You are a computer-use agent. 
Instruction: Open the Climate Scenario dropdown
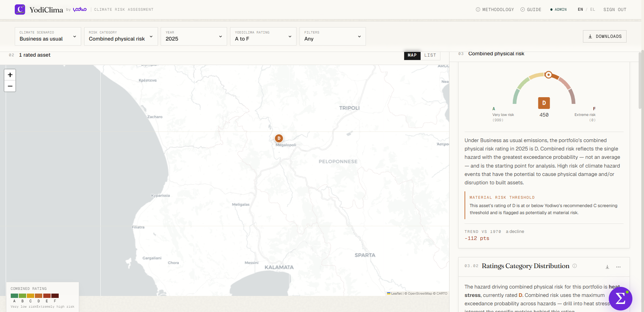pos(48,36)
